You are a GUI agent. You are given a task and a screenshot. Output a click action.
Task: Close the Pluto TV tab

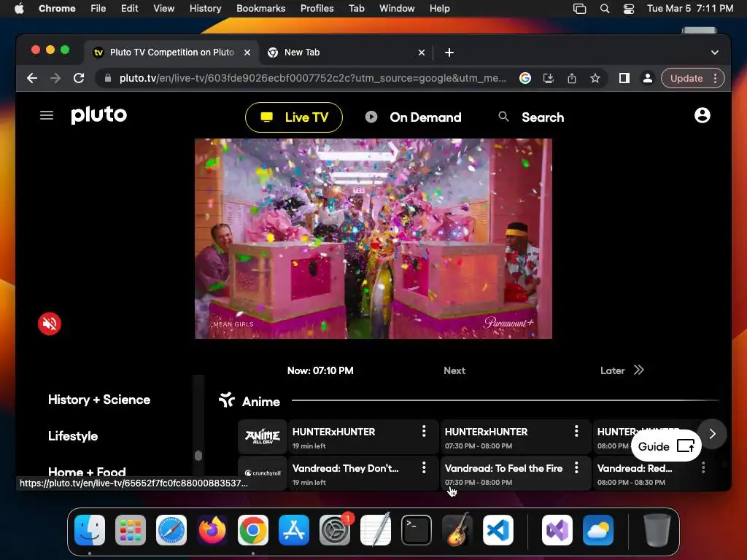[247, 52]
